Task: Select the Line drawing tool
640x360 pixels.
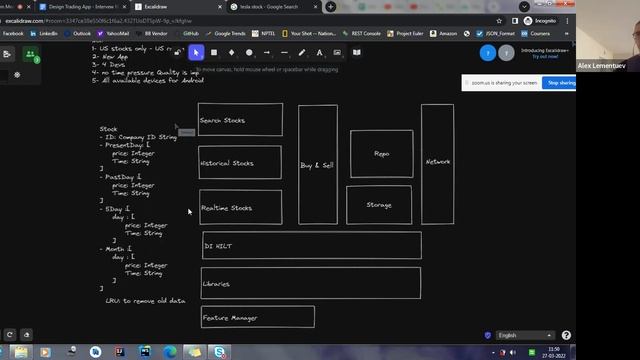Action: click(x=284, y=53)
